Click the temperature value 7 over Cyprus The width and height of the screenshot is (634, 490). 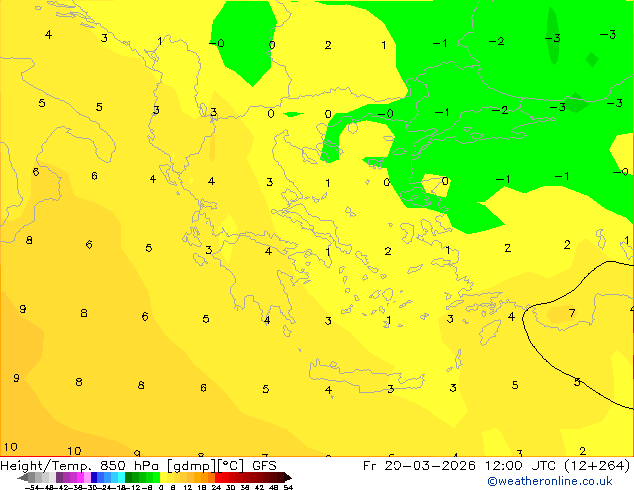coord(572,313)
